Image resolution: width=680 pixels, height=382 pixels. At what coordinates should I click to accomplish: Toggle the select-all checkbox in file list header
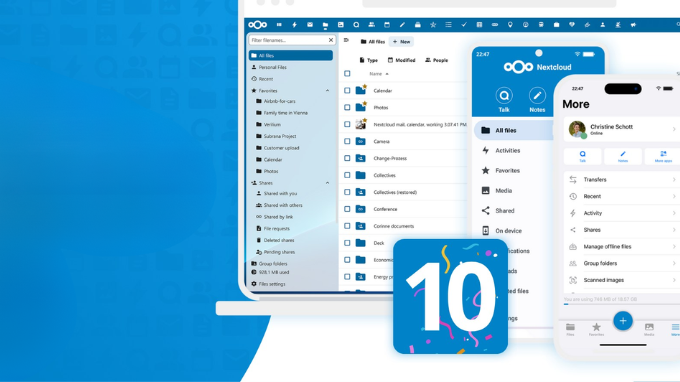347,74
